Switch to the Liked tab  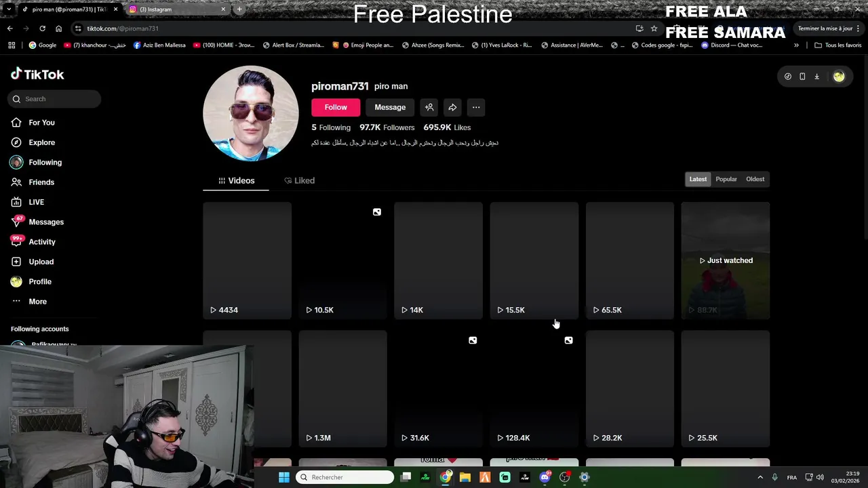[x=300, y=180]
